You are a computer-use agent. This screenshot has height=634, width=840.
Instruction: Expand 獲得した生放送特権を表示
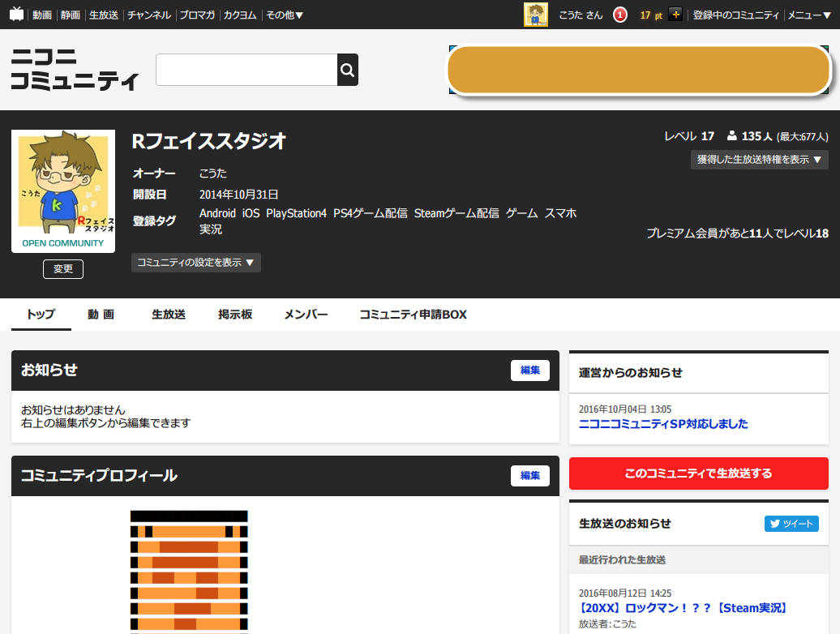(759, 159)
